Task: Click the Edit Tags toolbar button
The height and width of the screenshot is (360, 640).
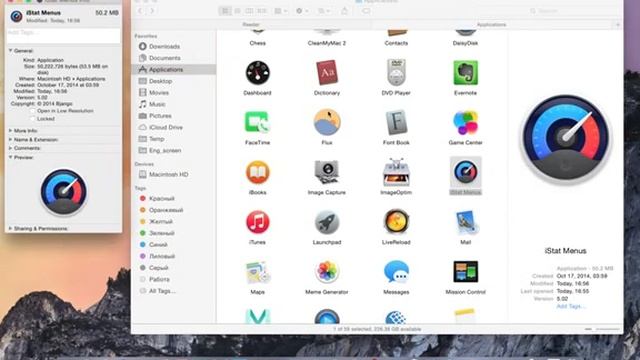Action: point(366,11)
